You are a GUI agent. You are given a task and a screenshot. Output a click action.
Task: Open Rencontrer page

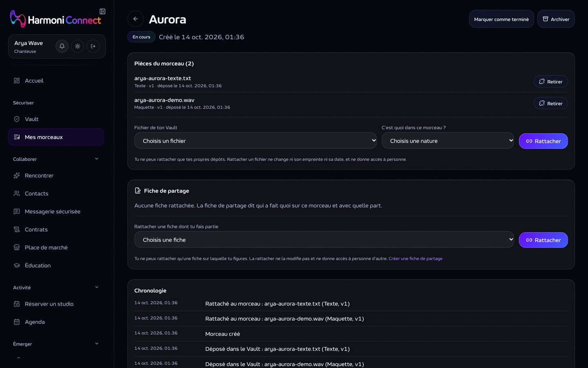[56, 175]
